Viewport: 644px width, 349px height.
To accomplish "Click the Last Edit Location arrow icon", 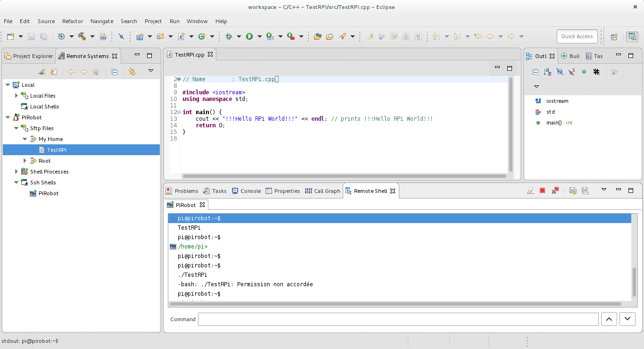I will click(478, 36).
